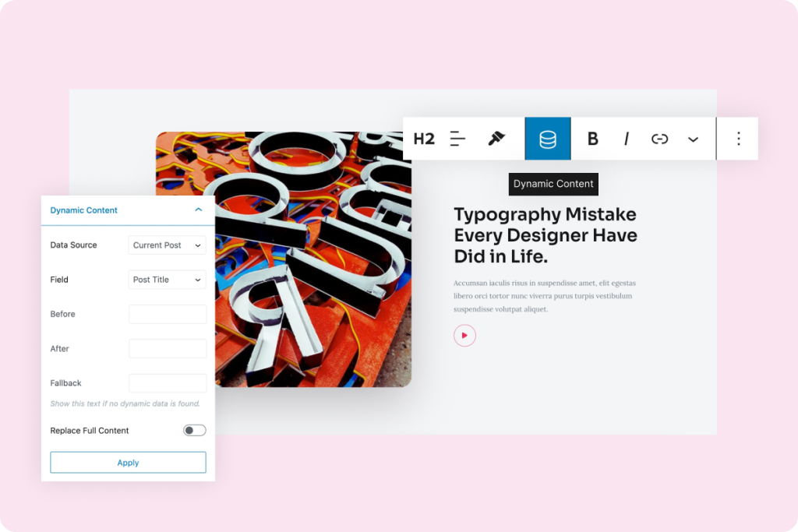Click inside the After input field
This screenshot has width=798, height=532.
[167, 347]
